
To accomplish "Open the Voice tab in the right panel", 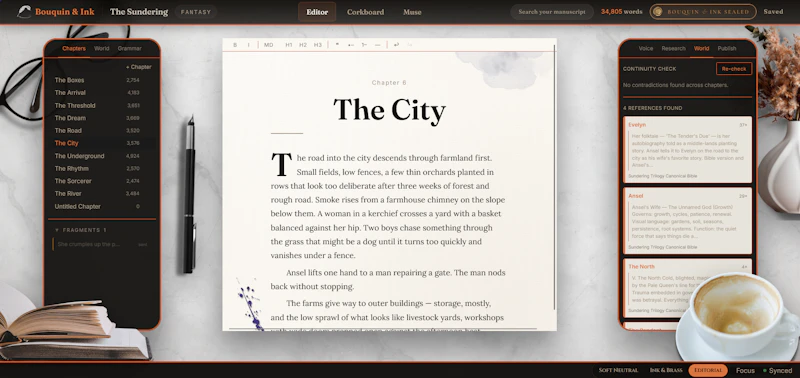I will tap(646, 48).
